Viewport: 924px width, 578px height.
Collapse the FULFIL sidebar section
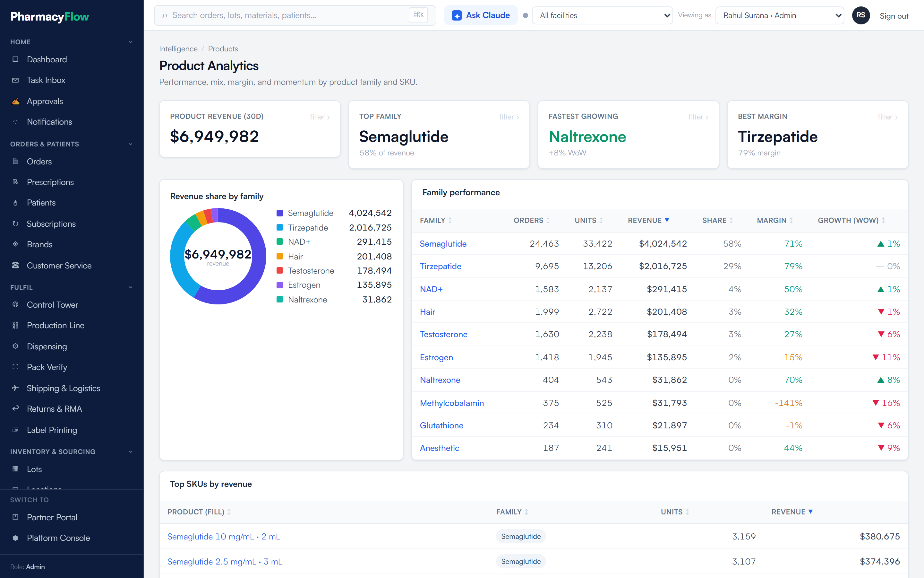tap(131, 287)
